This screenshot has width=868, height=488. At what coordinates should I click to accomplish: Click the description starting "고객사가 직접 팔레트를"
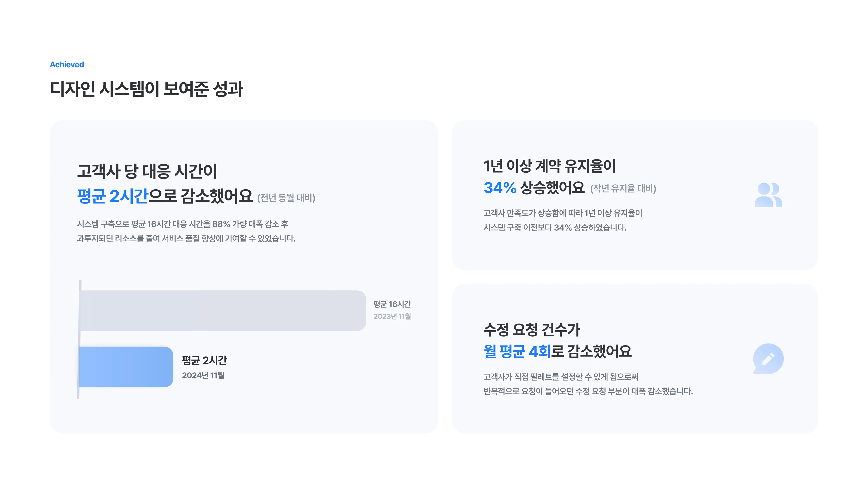[561, 377]
